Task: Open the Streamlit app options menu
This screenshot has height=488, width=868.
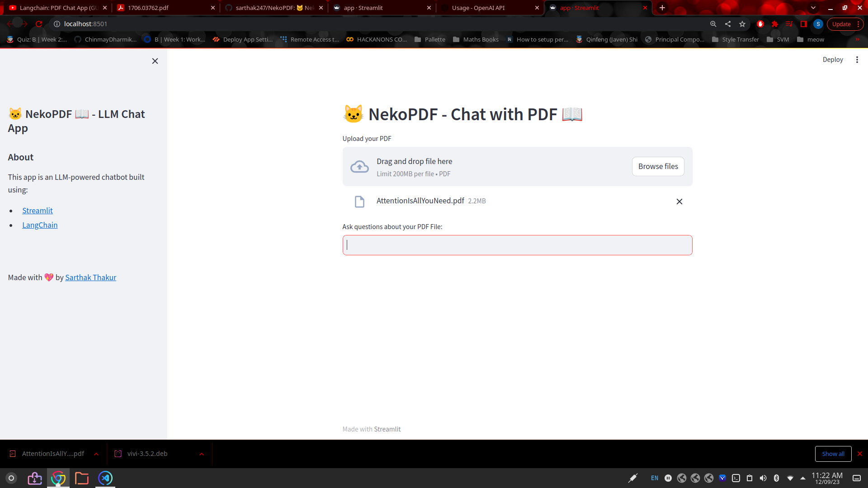Action: [857, 59]
